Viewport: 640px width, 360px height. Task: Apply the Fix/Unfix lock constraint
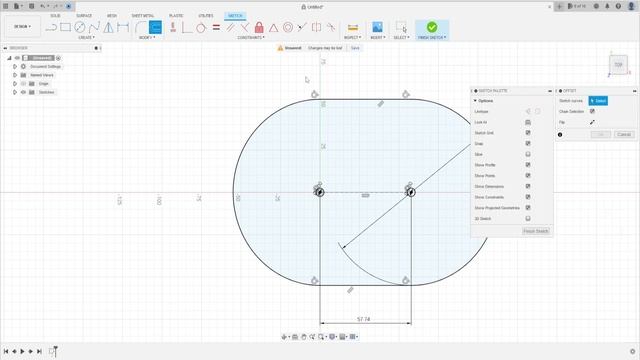point(259,27)
